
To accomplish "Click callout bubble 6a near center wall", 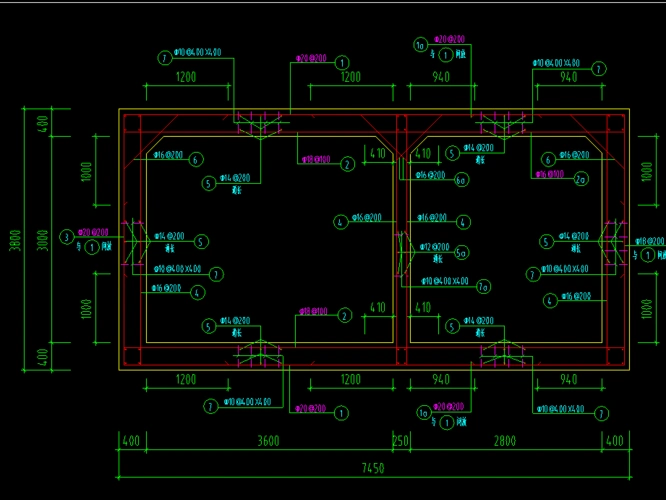I will click(x=461, y=180).
